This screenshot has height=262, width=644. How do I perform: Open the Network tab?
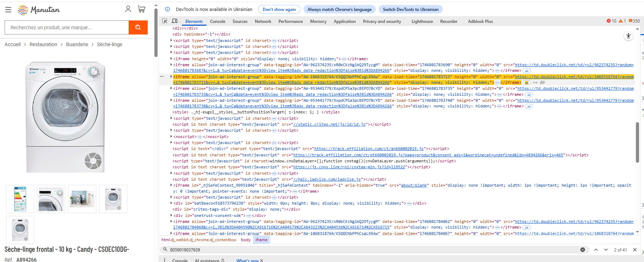tap(263, 21)
